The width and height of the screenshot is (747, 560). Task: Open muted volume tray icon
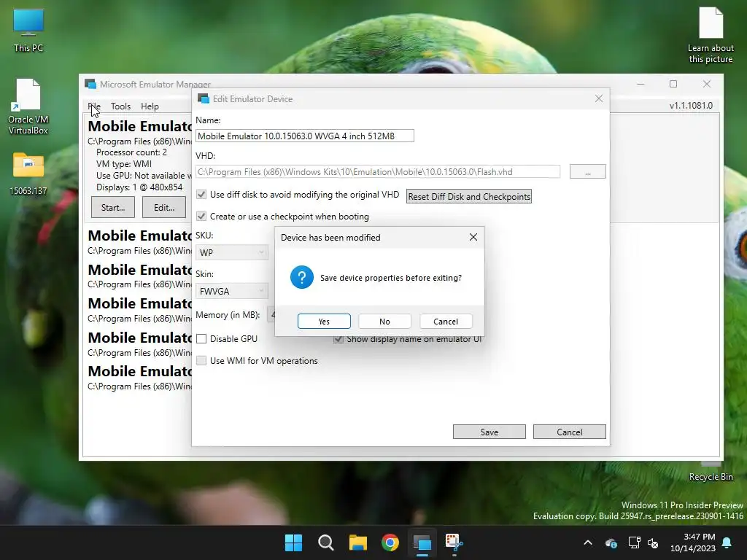pyautogui.click(x=653, y=542)
